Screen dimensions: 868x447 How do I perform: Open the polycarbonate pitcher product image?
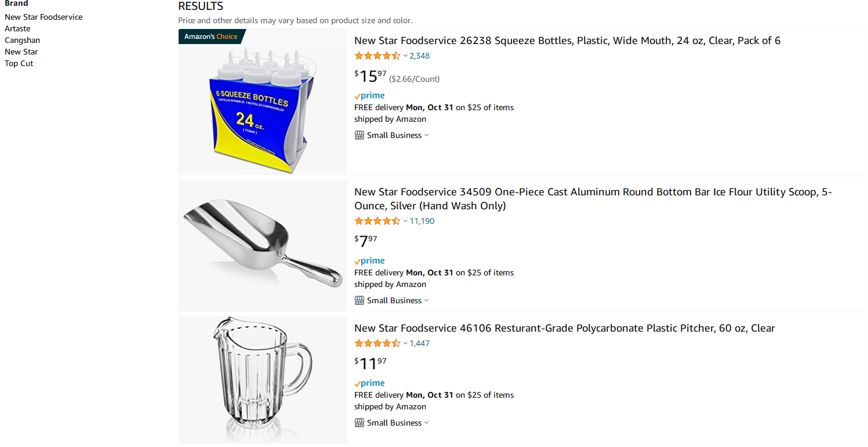point(263,380)
